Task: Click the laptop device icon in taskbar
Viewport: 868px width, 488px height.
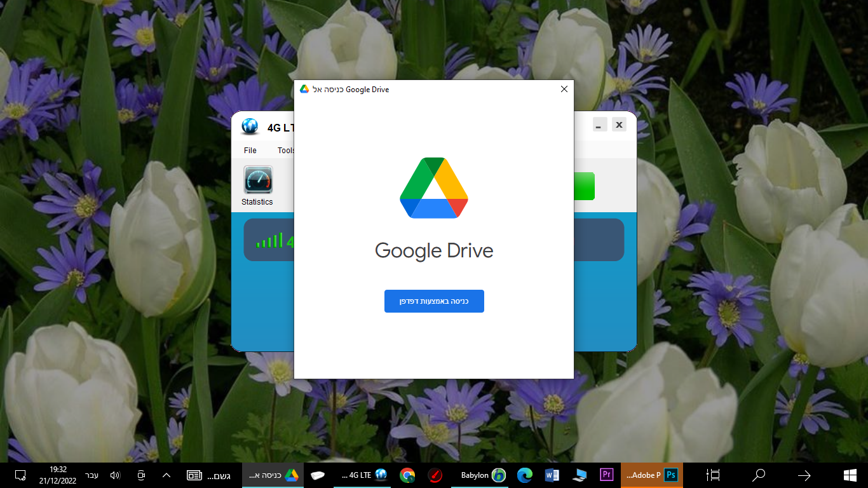Action: 579,475
